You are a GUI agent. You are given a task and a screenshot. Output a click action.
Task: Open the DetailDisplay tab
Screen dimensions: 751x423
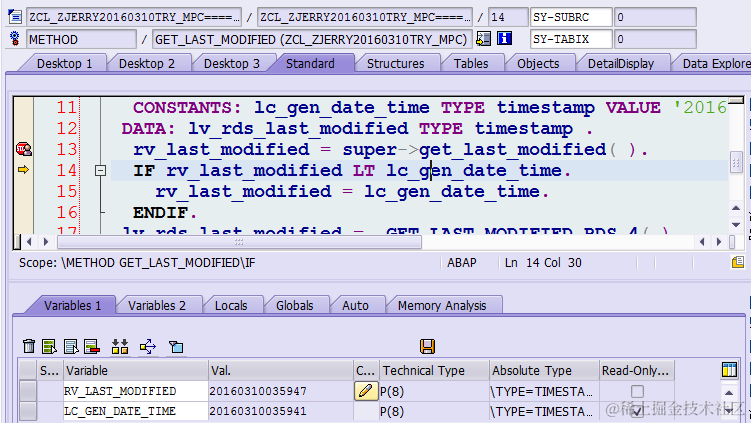click(x=621, y=64)
